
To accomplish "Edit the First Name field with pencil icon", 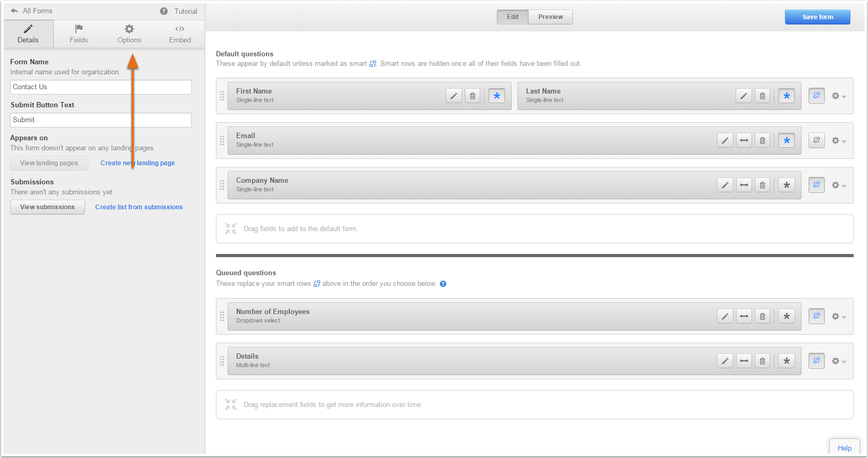I will click(454, 96).
